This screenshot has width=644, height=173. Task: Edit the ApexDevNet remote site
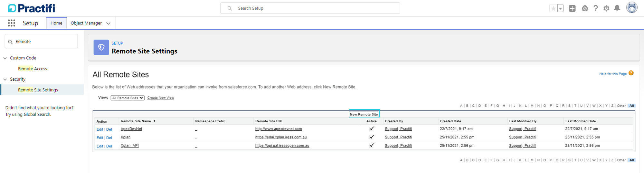100,129
